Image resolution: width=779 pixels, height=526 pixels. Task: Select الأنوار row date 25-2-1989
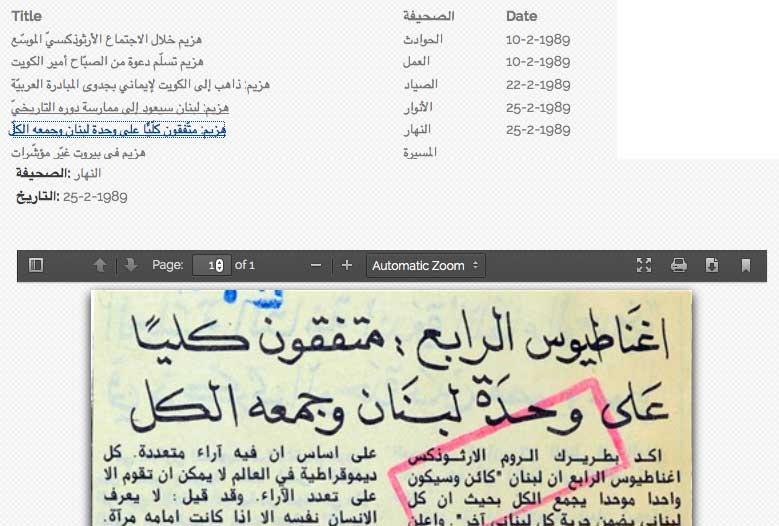[x=538, y=107]
